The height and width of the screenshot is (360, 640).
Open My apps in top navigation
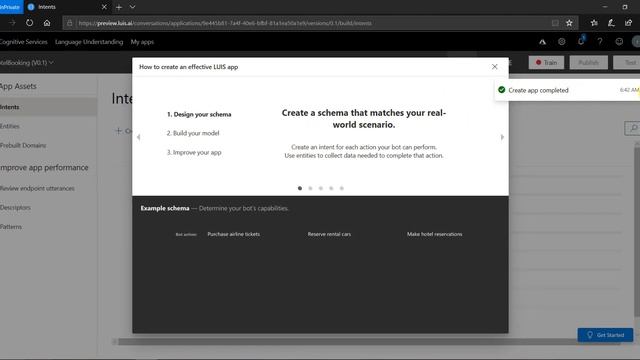[142, 42]
